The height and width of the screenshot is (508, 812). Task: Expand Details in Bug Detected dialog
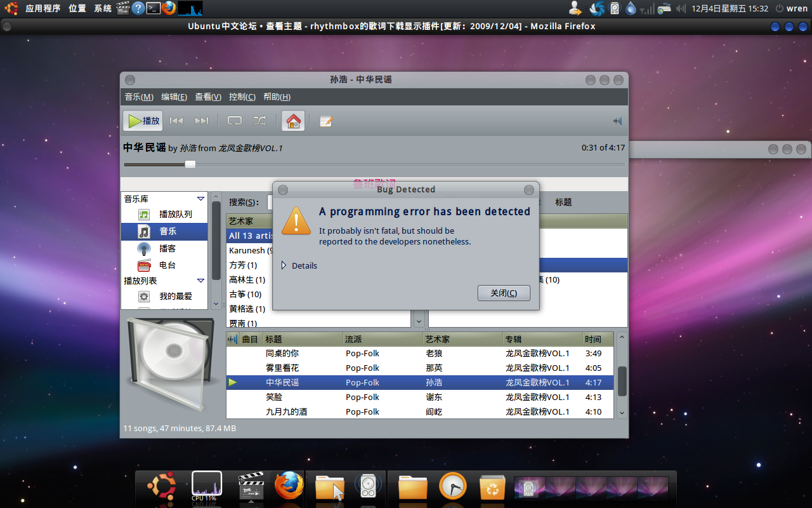click(299, 265)
